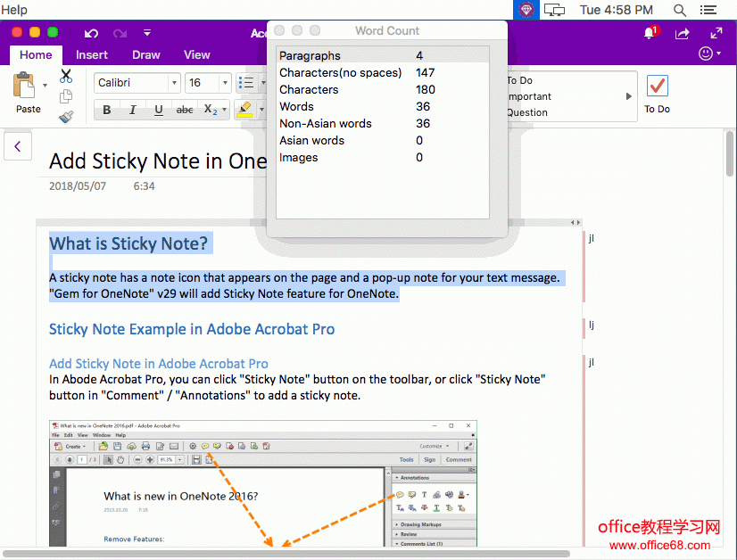Click the page date 2018/05/07

click(x=78, y=186)
